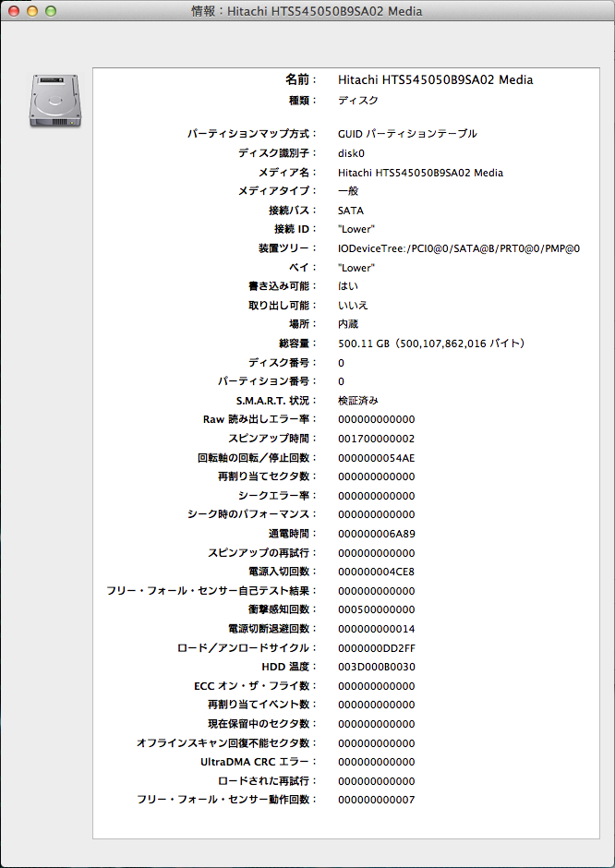Viewport: 615px width, 868px height.
Task: Select 現在保留中のセクタ数 value
Action: [x=377, y=724]
